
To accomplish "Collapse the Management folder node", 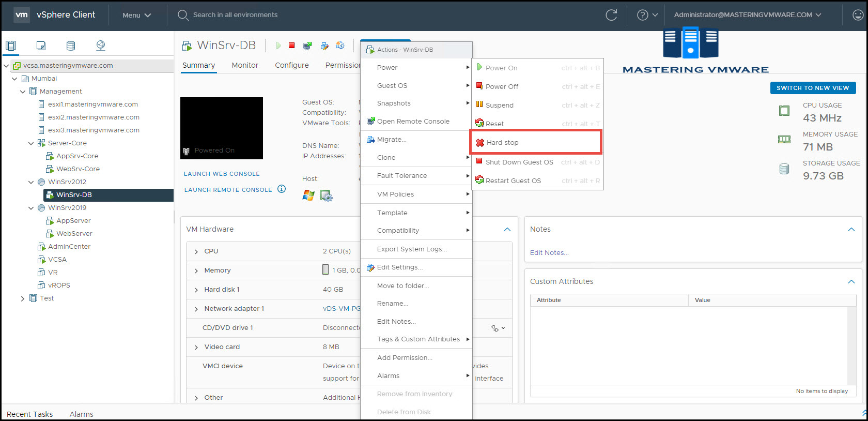I will click(23, 92).
